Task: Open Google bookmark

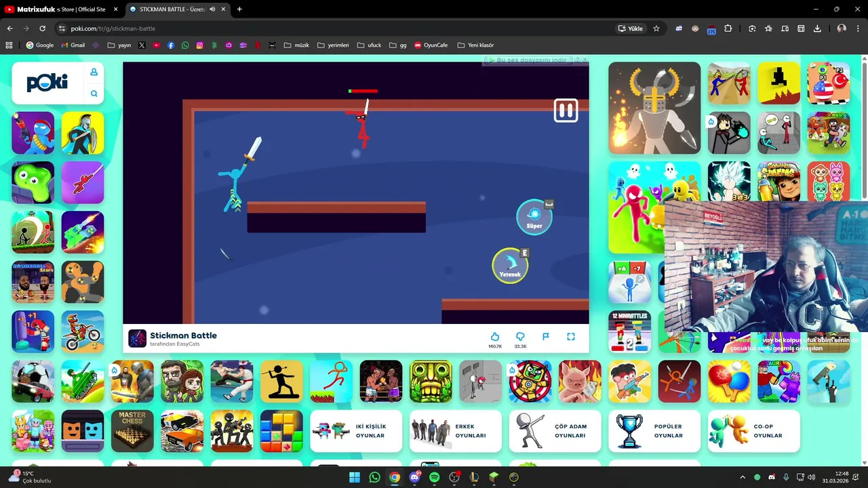Action: tap(40, 45)
